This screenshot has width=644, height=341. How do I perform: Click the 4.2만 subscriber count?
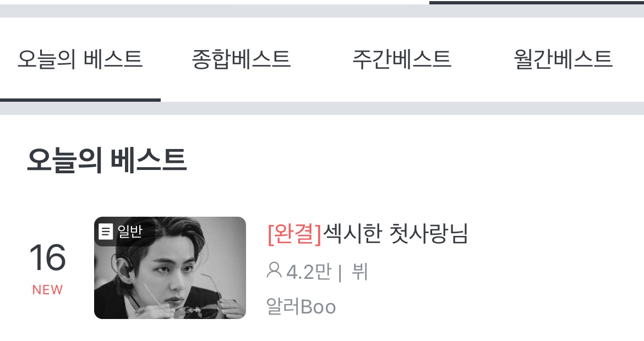[x=308, y=272]
